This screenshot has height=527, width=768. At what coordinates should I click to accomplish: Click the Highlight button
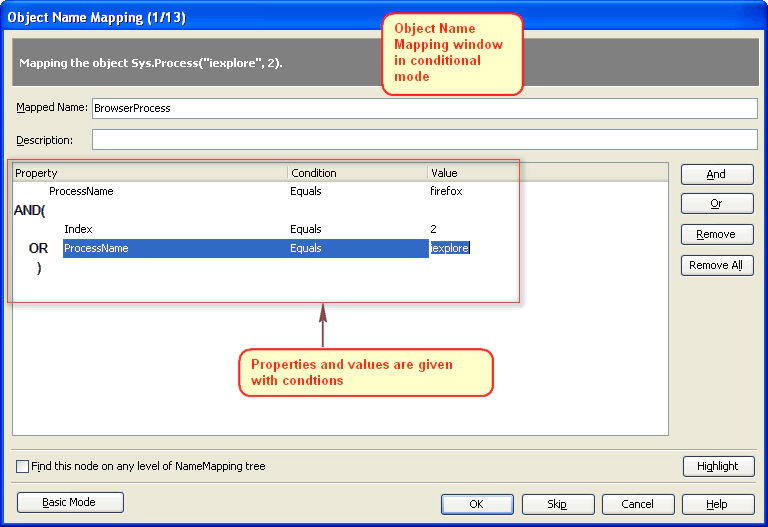[x=719, y=466]
